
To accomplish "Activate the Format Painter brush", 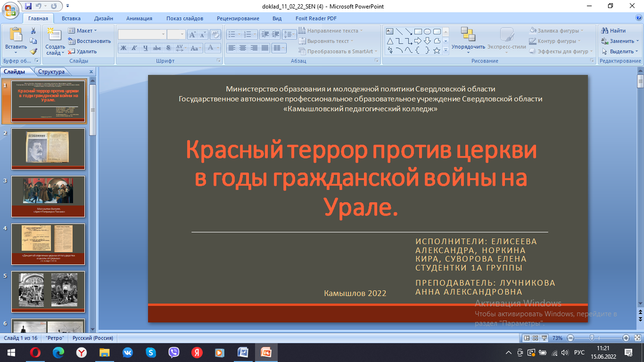I will 33,51.
